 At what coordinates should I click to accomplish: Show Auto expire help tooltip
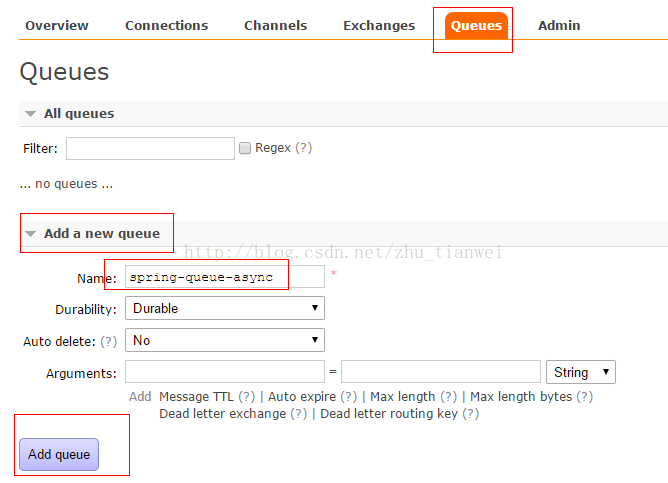coord(349,397)
